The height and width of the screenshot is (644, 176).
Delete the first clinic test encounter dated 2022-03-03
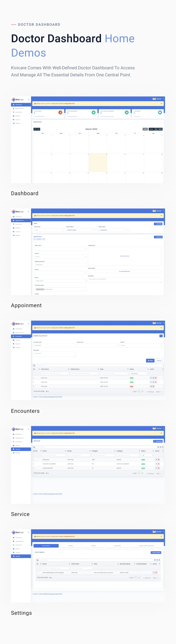tap(156, 378)
